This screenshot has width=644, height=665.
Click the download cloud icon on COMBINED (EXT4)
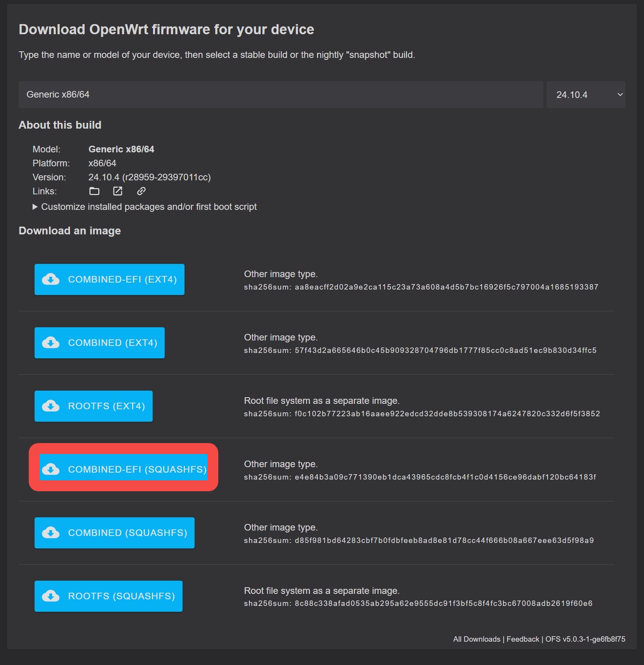tap(50, 343)
